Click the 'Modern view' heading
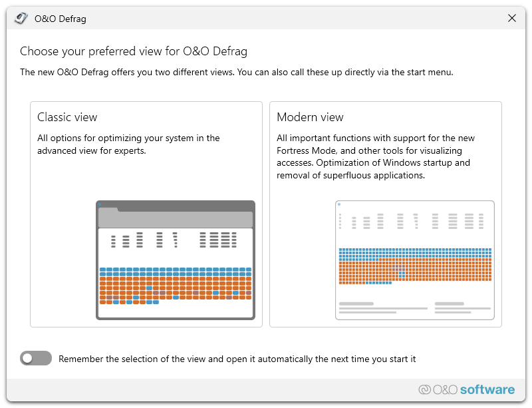 [x=310, y=117]
